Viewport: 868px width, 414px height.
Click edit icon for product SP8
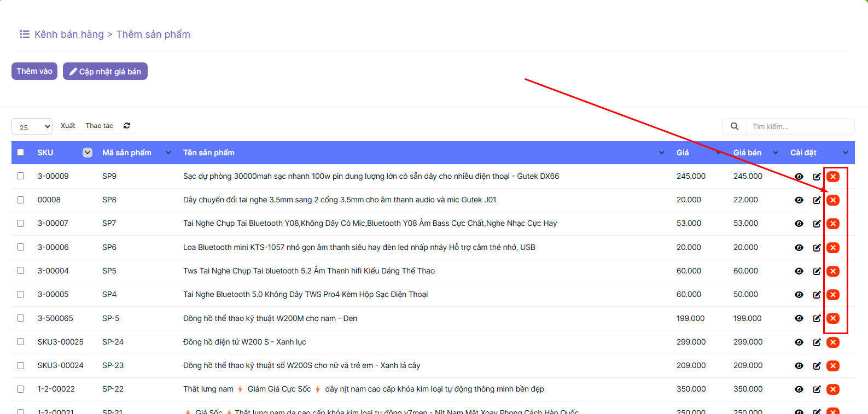[817, 200]
